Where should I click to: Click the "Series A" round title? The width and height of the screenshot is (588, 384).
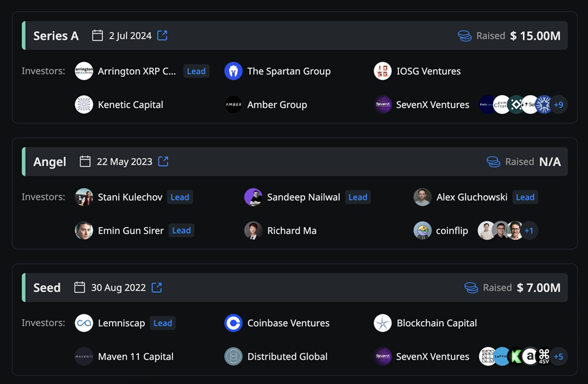click(56, 36)
